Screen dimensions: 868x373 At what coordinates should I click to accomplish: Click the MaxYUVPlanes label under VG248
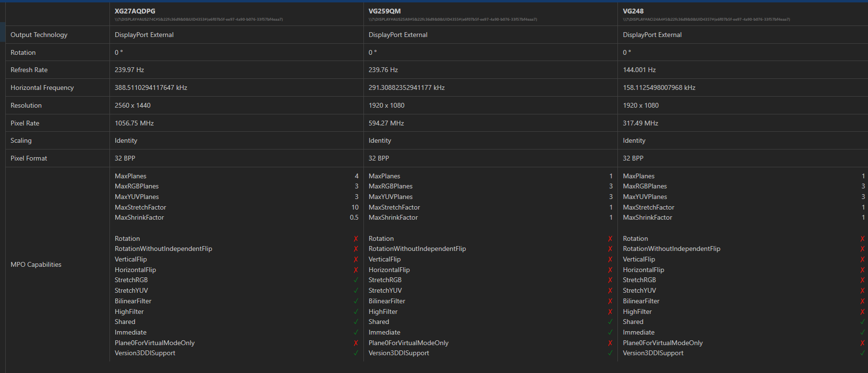pyautogui.click(x=645, y=197)
